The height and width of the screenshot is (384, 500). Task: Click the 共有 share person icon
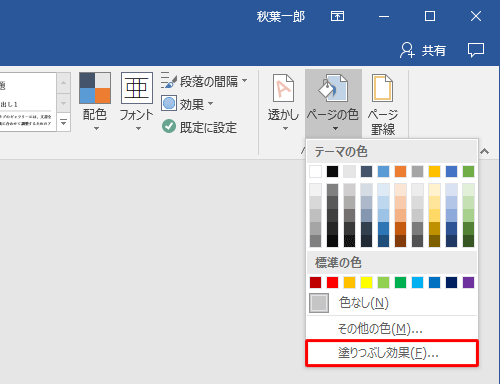point(407,50)
